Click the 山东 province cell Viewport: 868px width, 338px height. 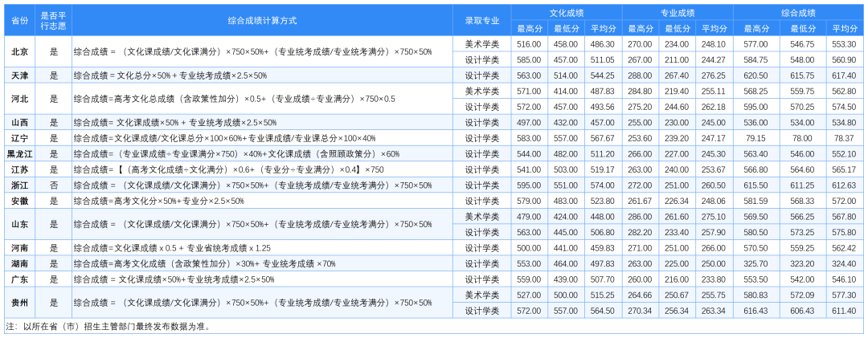tap(20, 224)
